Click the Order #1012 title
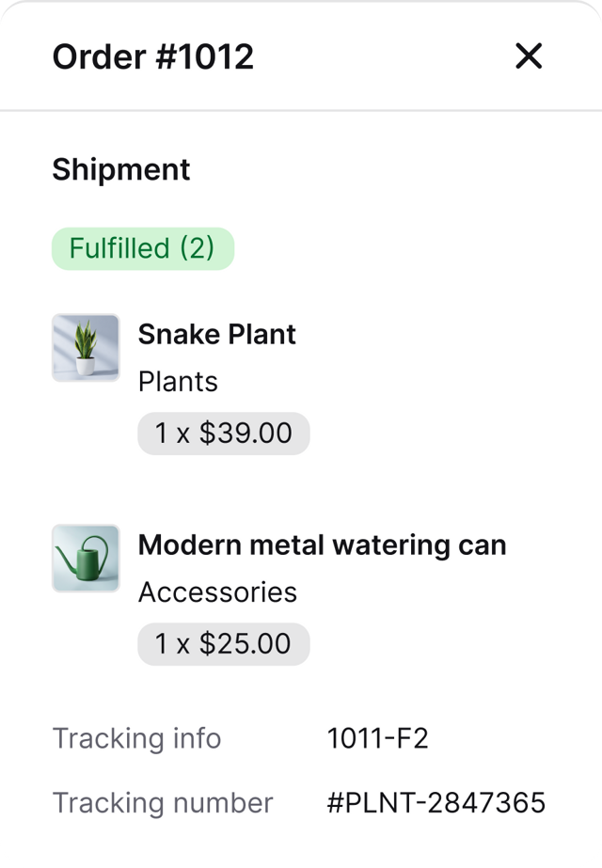The height and width of the screenshot is (868, 602). click(x=152, y=57)
